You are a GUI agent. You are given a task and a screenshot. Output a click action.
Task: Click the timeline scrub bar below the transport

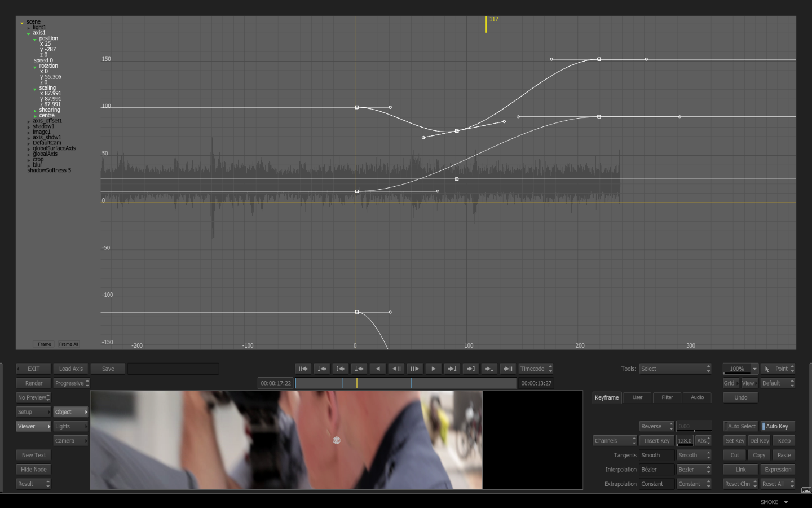pyautogui.click(x=405, y=383)
